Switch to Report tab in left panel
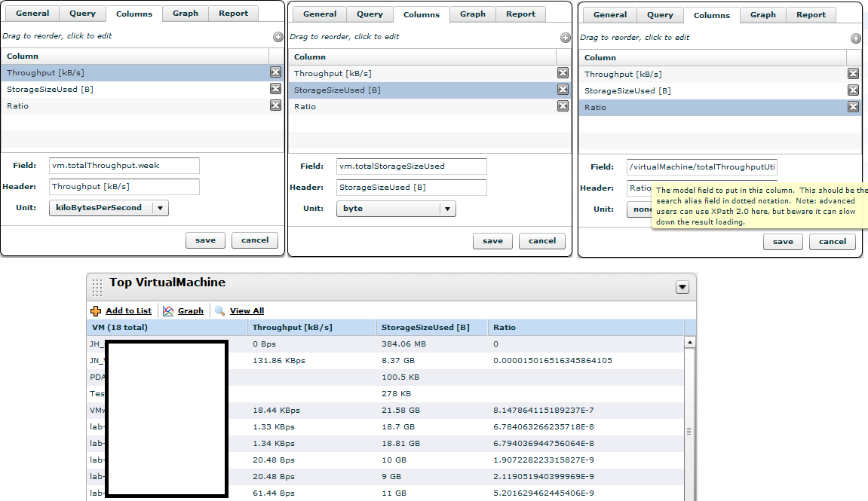Viewport: 868px width, 501px height. coord(233,14)
